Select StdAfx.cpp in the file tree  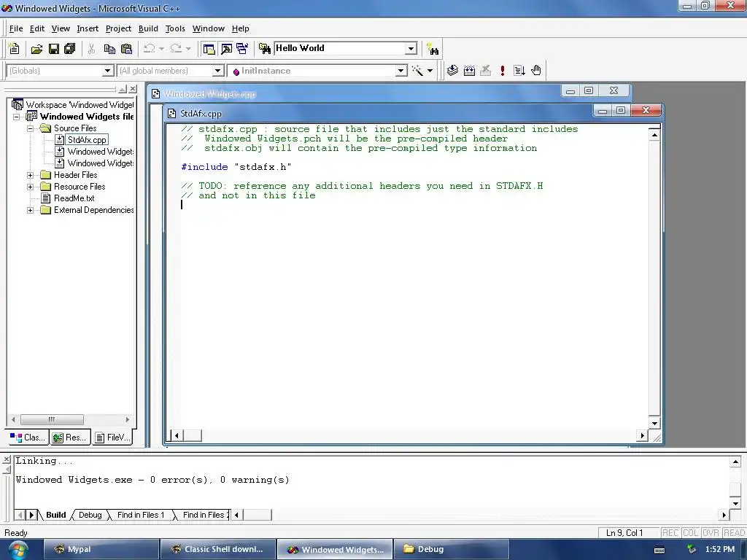86,140
